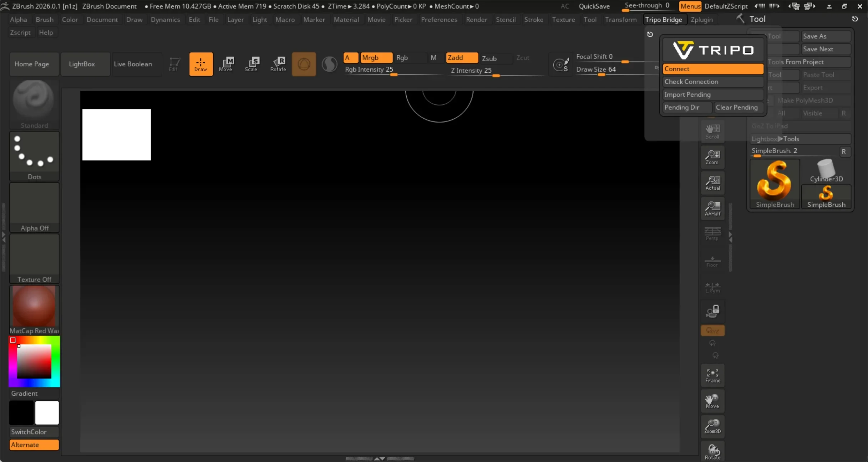868x462 pixels.
Task: Click the Actual size icon
Action: click(x=712, y=183)
